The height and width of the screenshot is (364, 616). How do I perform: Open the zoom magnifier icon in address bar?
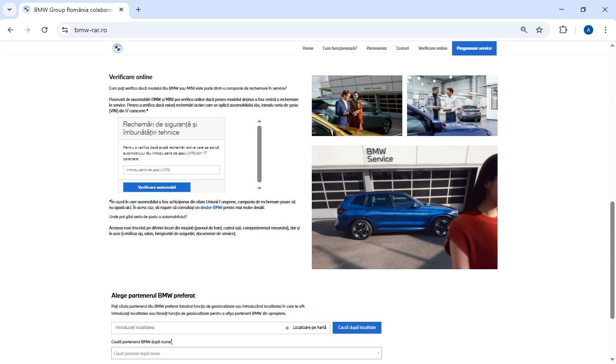524,30
